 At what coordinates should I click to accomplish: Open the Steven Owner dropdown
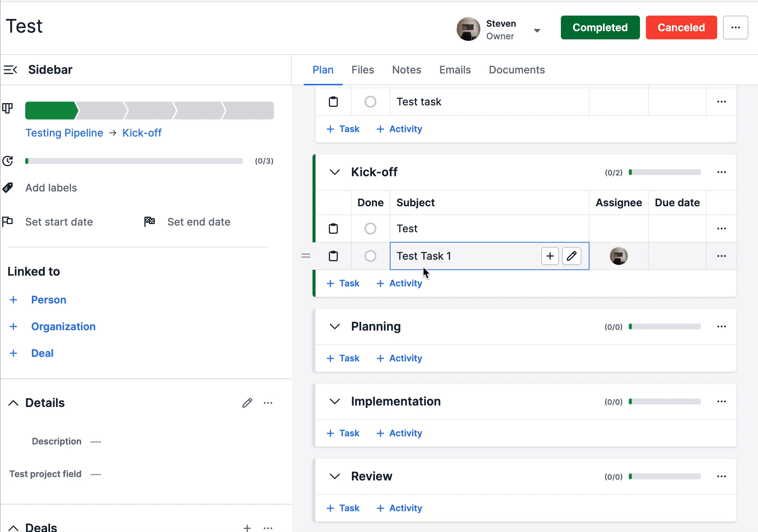click(x=537, y=30)
